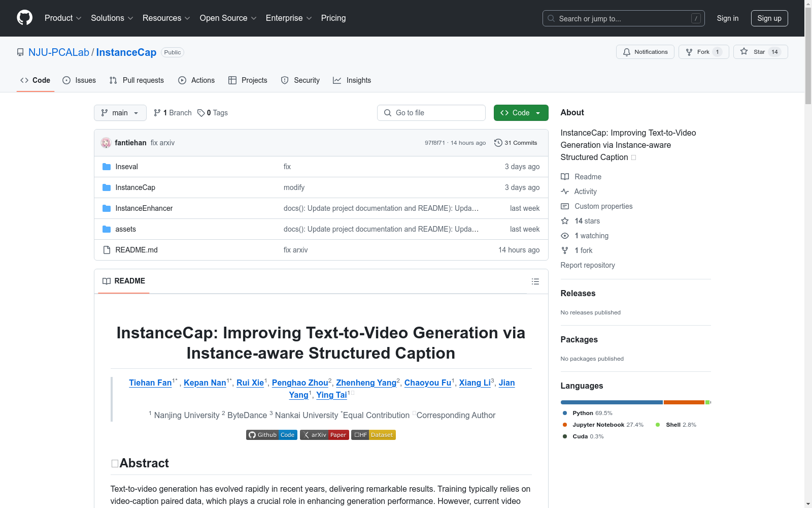Click the fork icon beside 1 fork
Screen dimensions: 812x508
565,250
